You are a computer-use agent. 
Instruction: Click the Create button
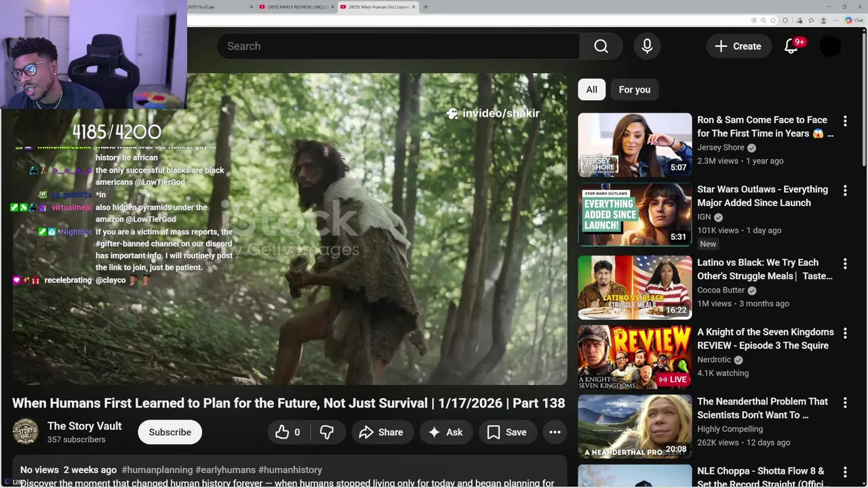[738, 46]
